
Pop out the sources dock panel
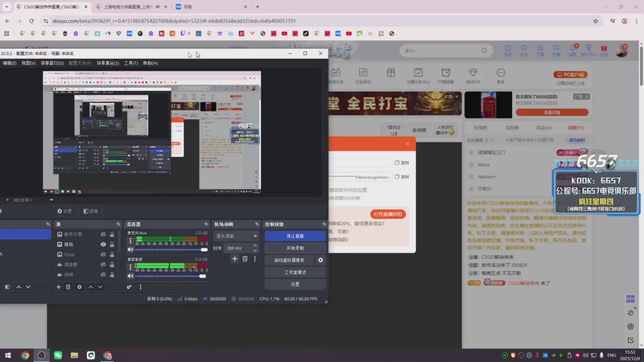pyautogui.click(x=118, y=224)
